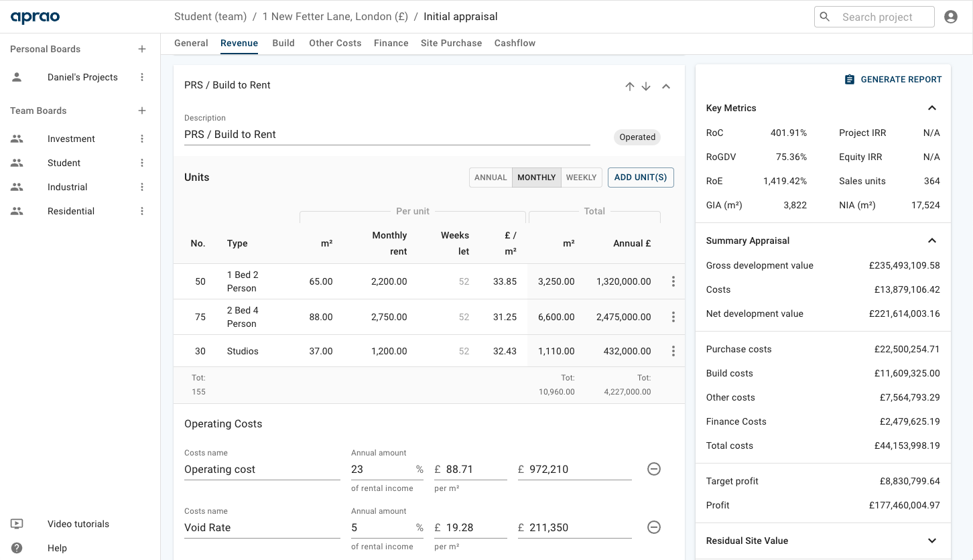This screenshot has width=973, height=560.
Task: Open the General tab
Action: [x=191, y=43]
